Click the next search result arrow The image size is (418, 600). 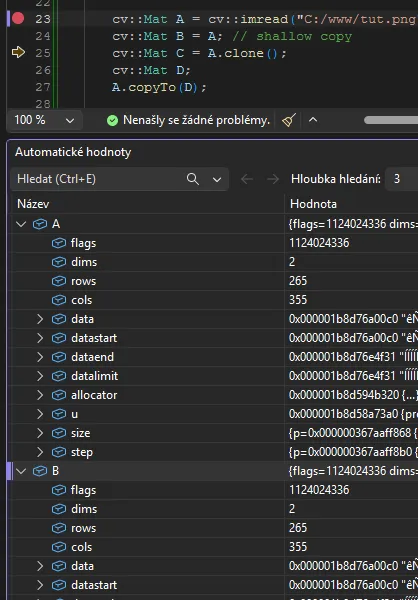point(273,179)
